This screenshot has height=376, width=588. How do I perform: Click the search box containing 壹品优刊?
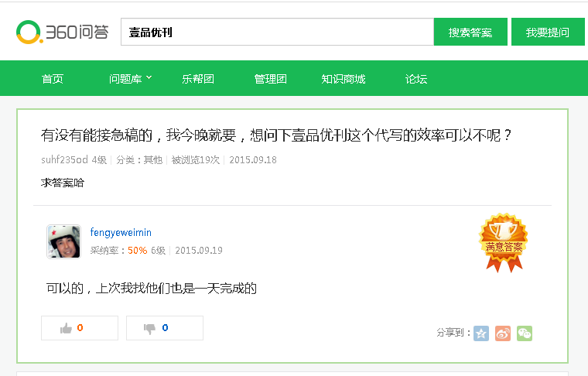(277, 32)
